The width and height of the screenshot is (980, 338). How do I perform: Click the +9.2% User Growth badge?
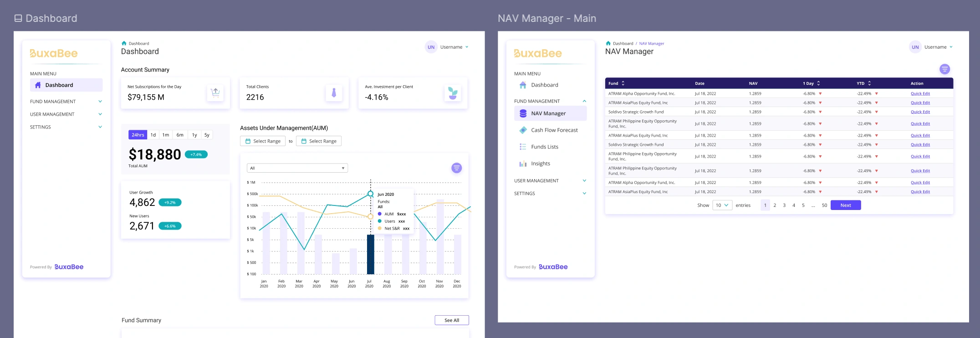[170, 202]
